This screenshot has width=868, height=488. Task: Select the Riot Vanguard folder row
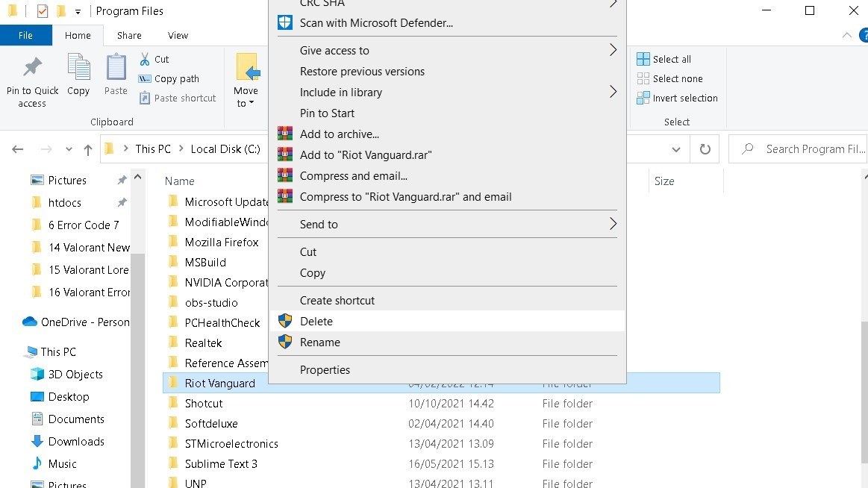pos(441,383)
